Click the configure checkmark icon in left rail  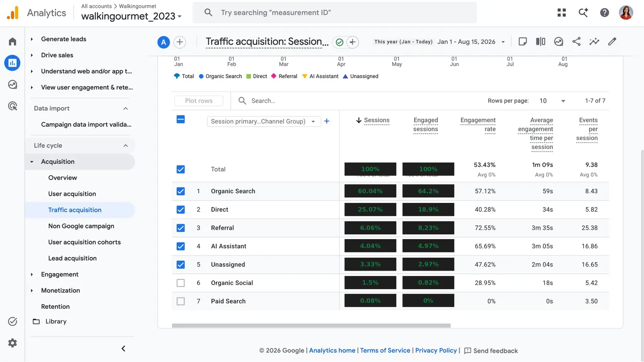tap(12, 321)
